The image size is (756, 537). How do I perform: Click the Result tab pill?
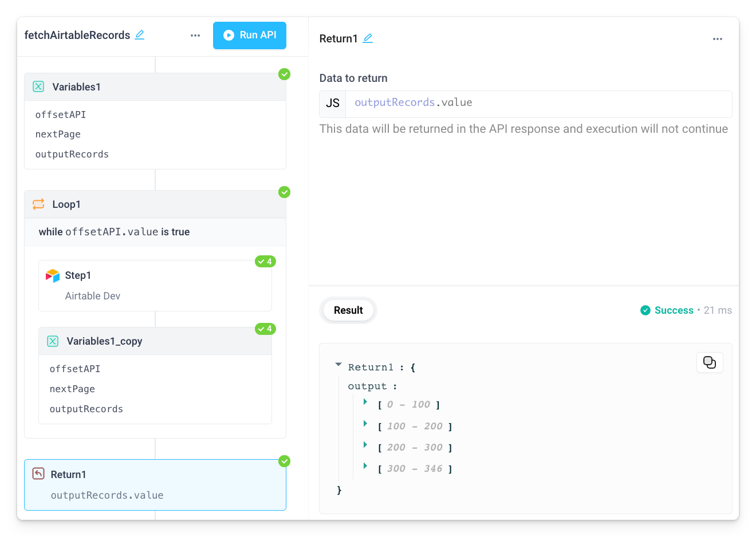point(348,310)
